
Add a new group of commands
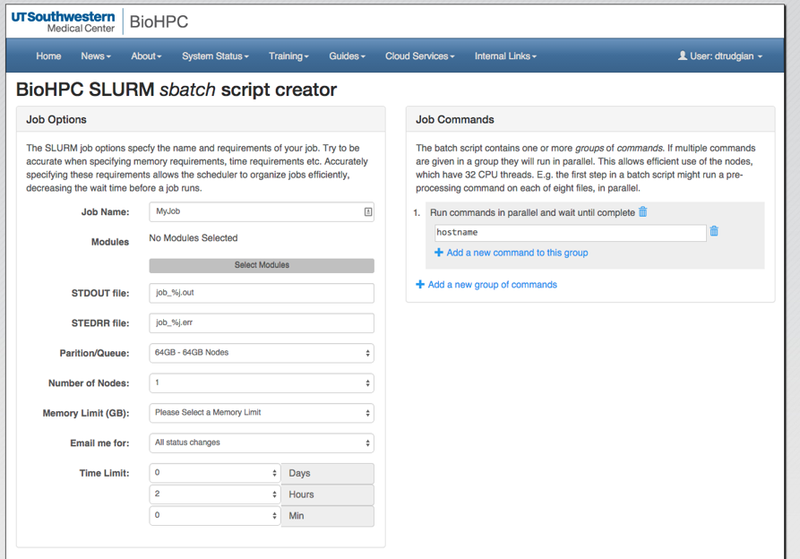click(486, 285)
